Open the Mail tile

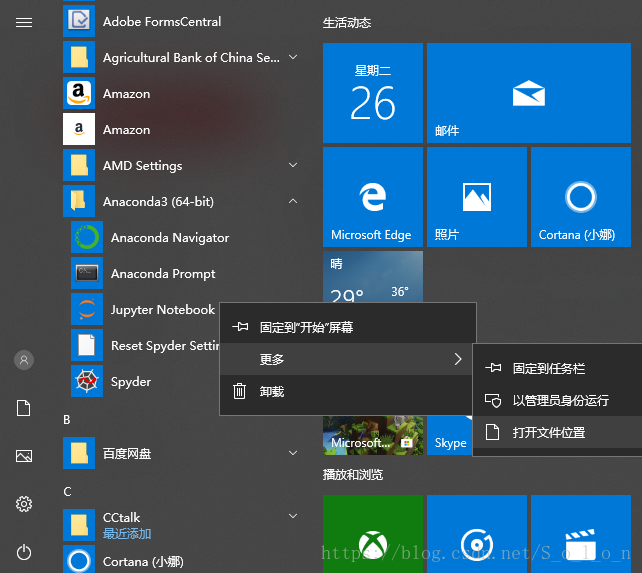pos(529,93)
